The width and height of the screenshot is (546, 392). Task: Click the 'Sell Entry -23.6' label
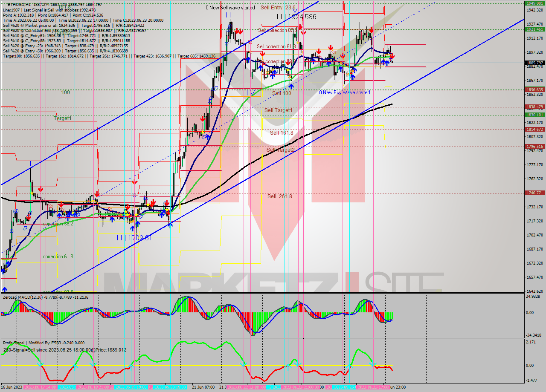(x=278, y=7)
